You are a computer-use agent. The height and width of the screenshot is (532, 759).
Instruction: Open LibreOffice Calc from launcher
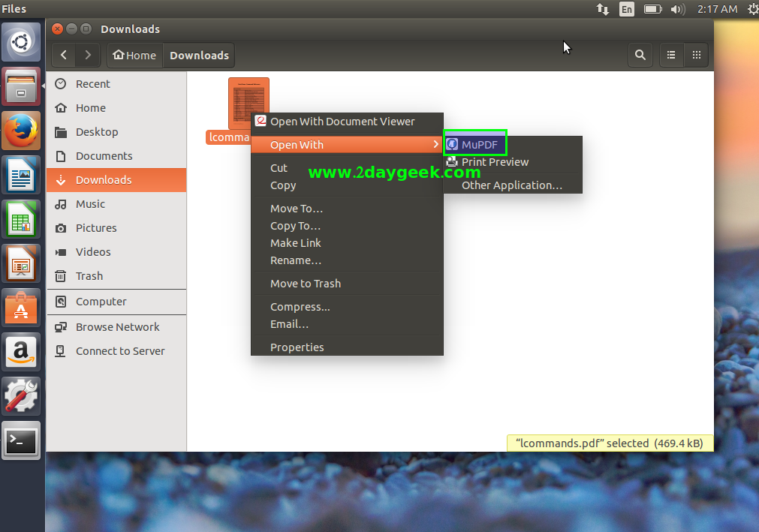tap(21, 221)
